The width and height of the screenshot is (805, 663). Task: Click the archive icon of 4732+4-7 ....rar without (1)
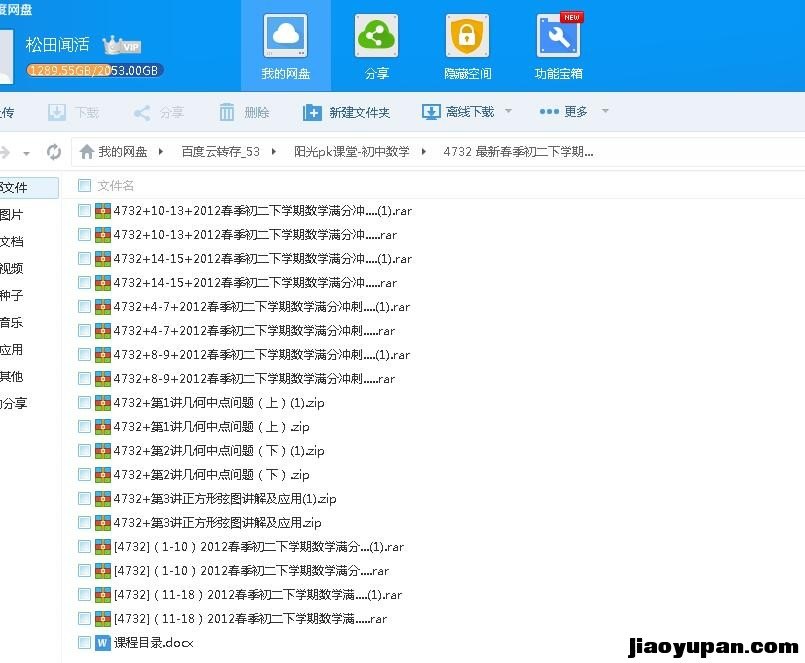(103, 331)
